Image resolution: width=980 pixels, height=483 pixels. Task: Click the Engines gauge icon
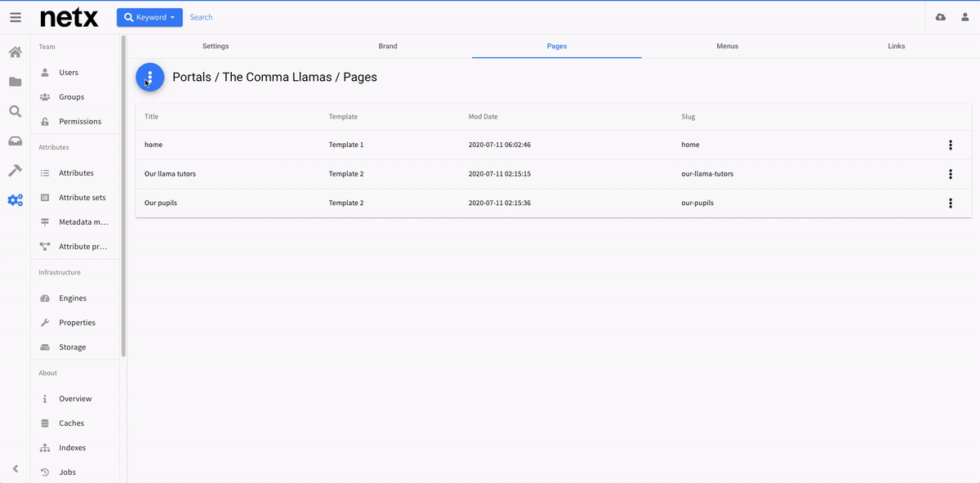pos(45,298)
